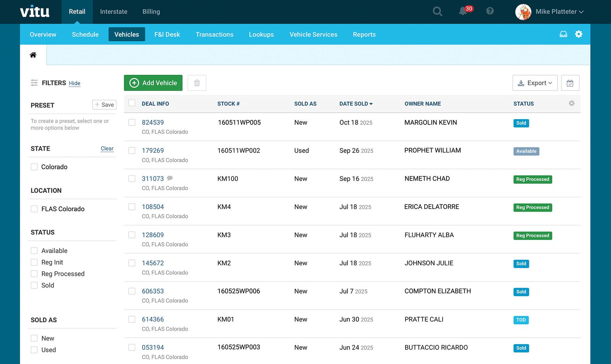Select the row checkbox for deal 824539
Screen dimensions: 611x364
132,122
